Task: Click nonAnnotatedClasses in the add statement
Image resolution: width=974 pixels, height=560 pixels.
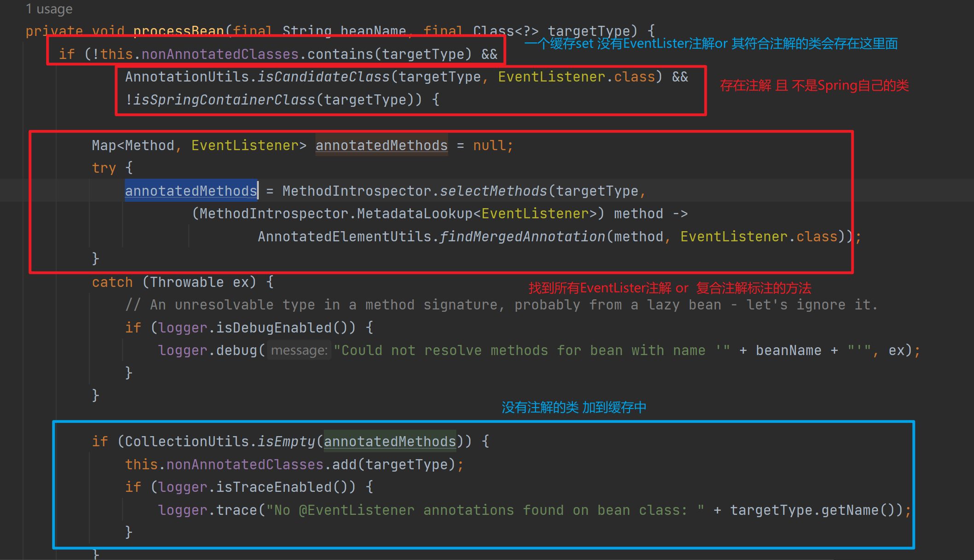Action: (x=245, y=465)
